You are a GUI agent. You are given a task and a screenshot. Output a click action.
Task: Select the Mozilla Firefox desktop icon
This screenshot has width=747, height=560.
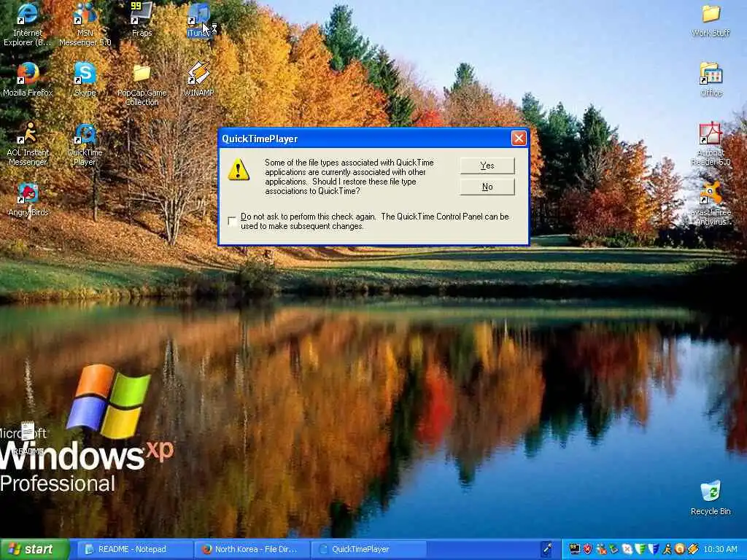point(28,79)
